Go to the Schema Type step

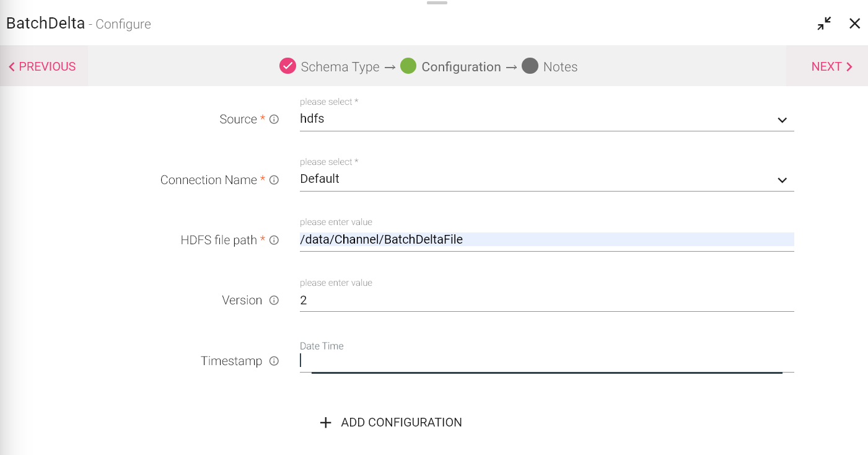[330, 67]
